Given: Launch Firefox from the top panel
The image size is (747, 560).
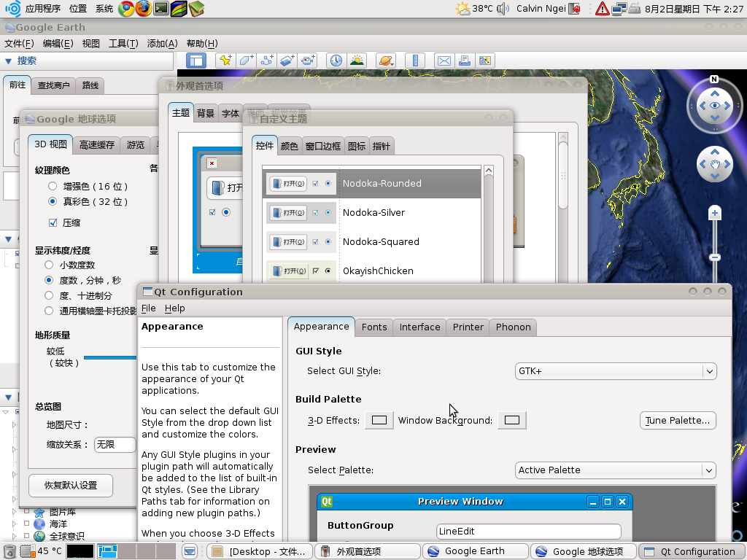Looking at the screenshot, I should [x=144, y=9].
